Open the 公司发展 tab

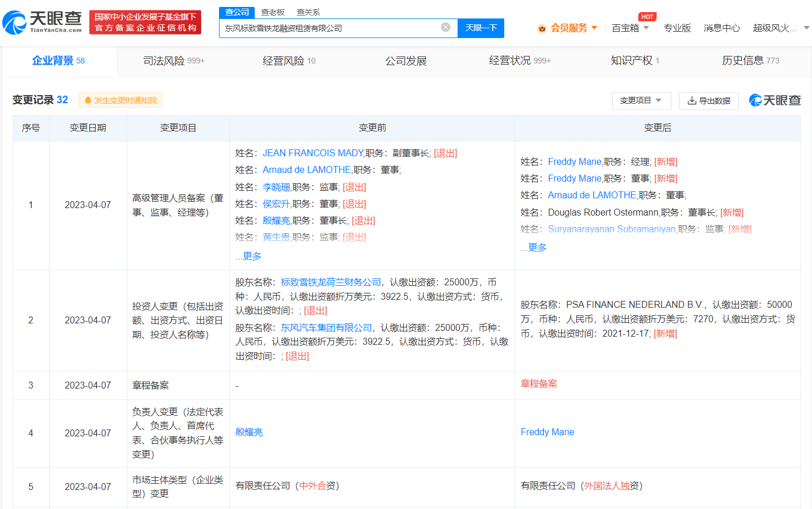(x=406, y=61)
